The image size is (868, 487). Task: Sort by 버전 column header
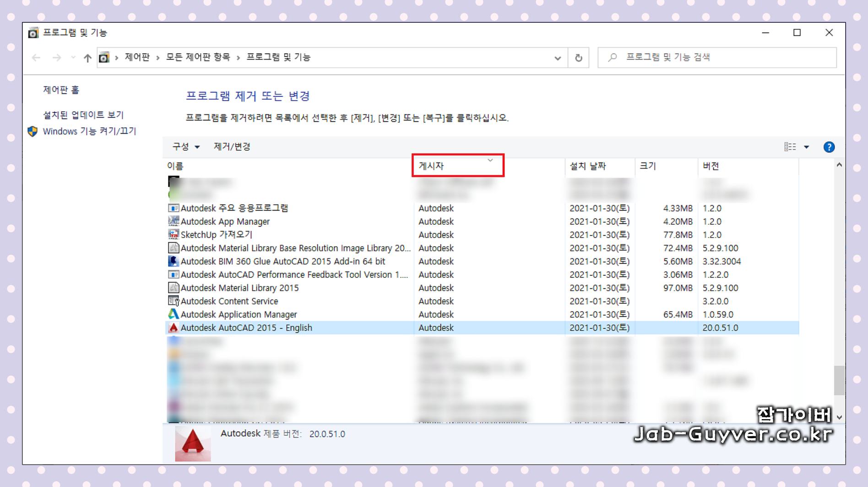[x=749, y=166]
